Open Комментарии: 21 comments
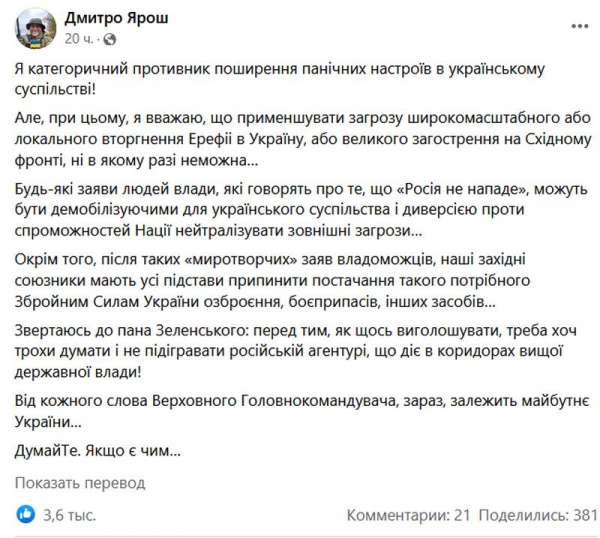600x538 pixels. pos(408,515)
